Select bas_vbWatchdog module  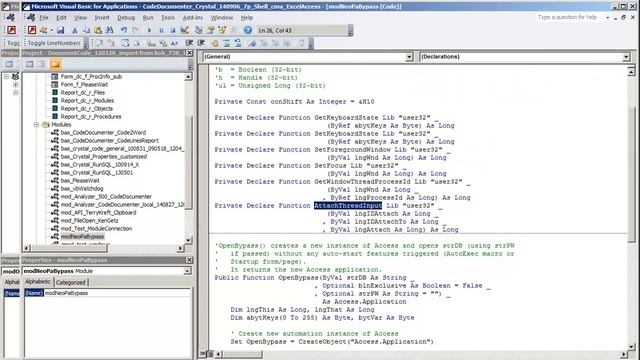[82, 189]
